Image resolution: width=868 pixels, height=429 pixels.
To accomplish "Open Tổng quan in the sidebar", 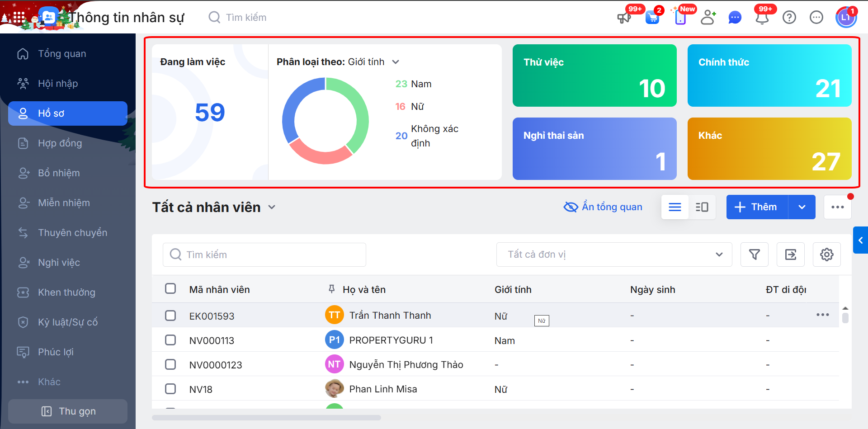I will point(68,54).
